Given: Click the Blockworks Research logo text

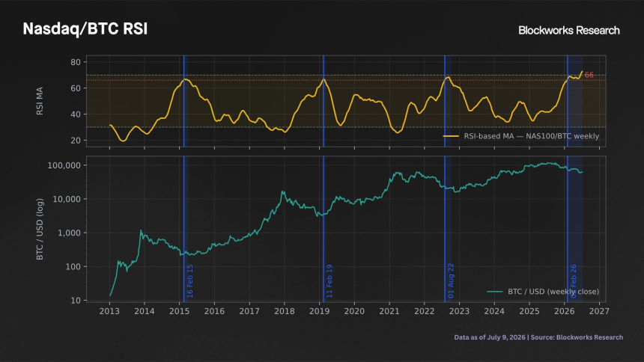Looking at the screenshot, I should [x=569, y=31].
